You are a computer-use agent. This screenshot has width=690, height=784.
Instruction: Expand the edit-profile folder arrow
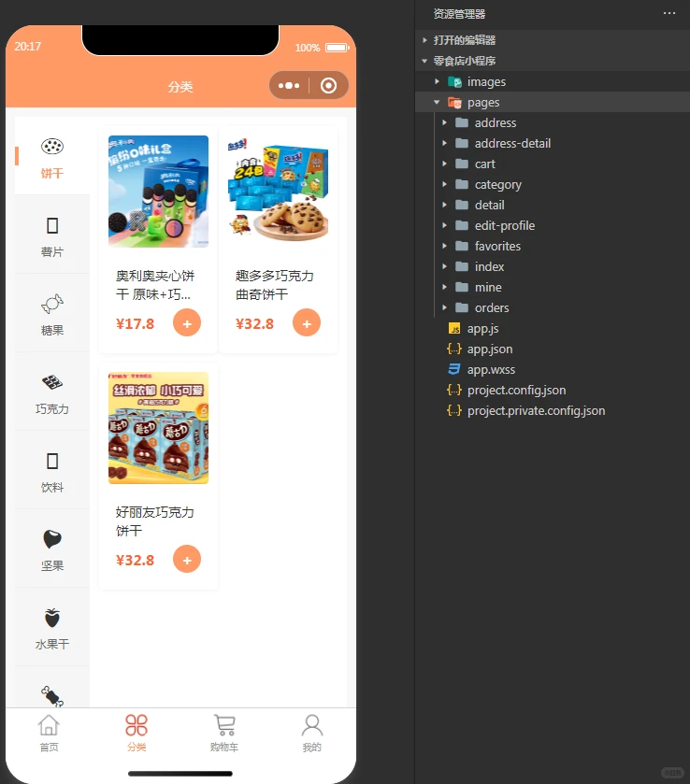444,225
